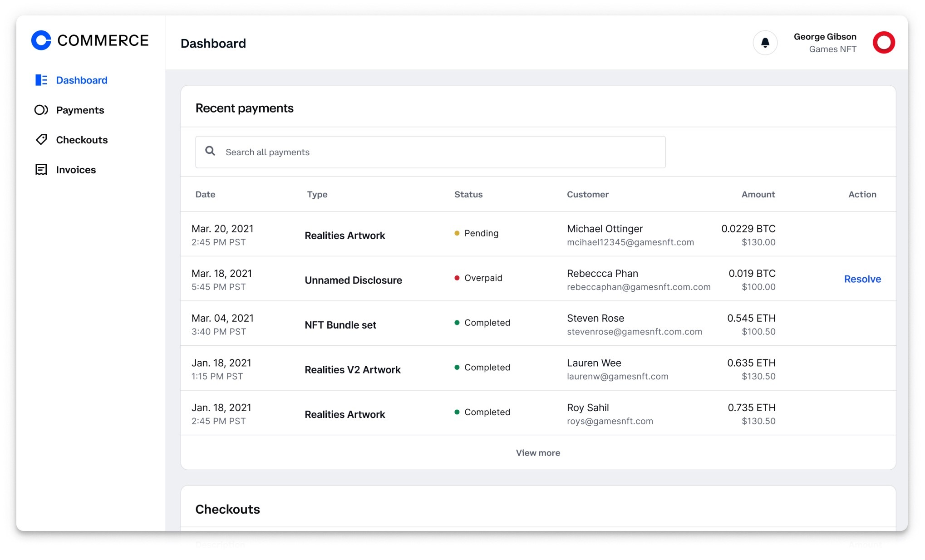Image resolution: width=925 pixels, height=560 pixels.
Task: Open the Invoices page from sidebar
Action: coord(76,169)
